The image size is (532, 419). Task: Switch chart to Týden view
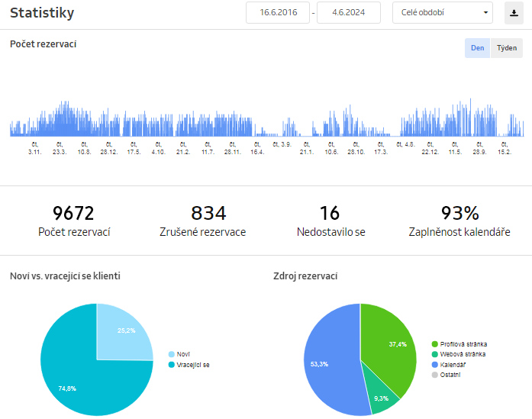[x=507, y=48]
